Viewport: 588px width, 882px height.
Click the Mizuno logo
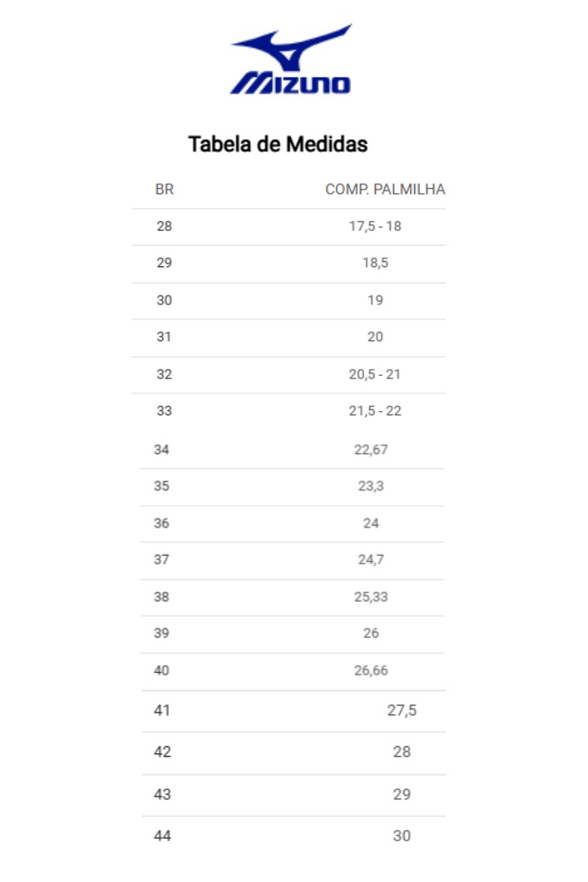291,59
